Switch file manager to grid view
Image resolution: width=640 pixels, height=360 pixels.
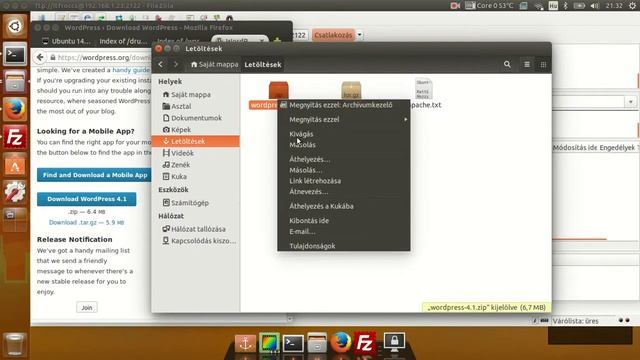tap(543, 64)
